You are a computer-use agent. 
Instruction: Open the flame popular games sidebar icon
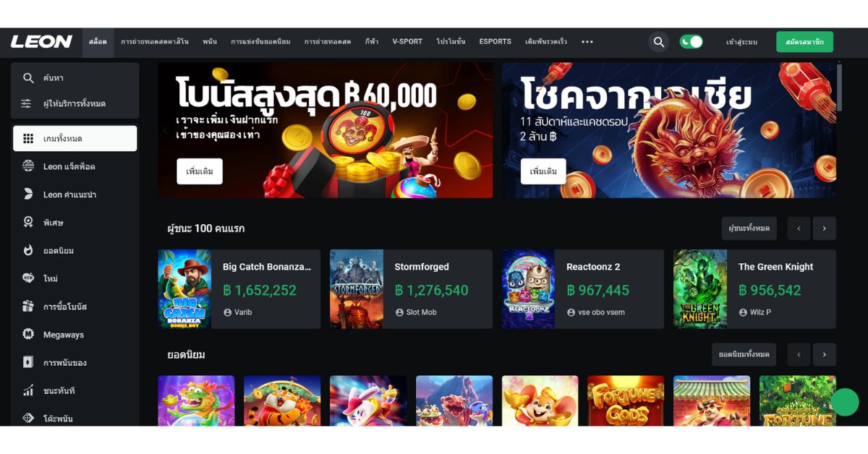(28, 250)
